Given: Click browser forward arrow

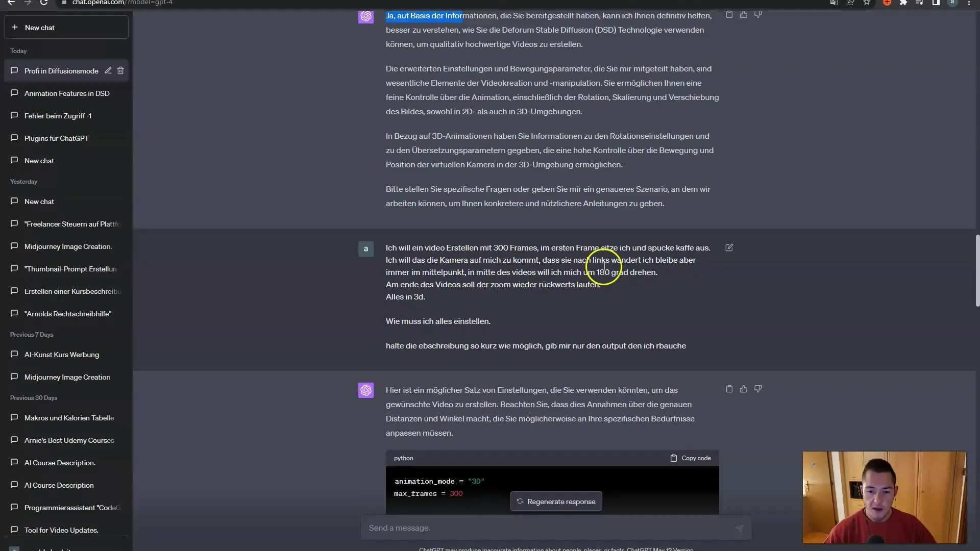Looking at the screenshot, I should click(x=28, y=3).
